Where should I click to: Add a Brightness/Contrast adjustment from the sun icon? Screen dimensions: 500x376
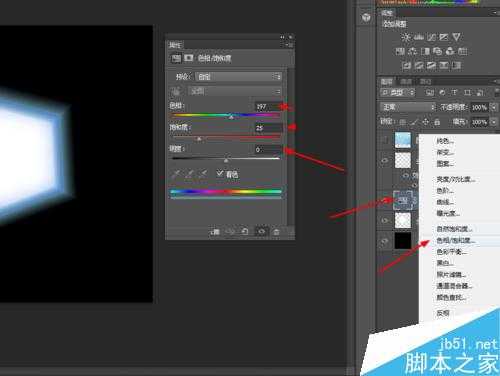[406, 37]
